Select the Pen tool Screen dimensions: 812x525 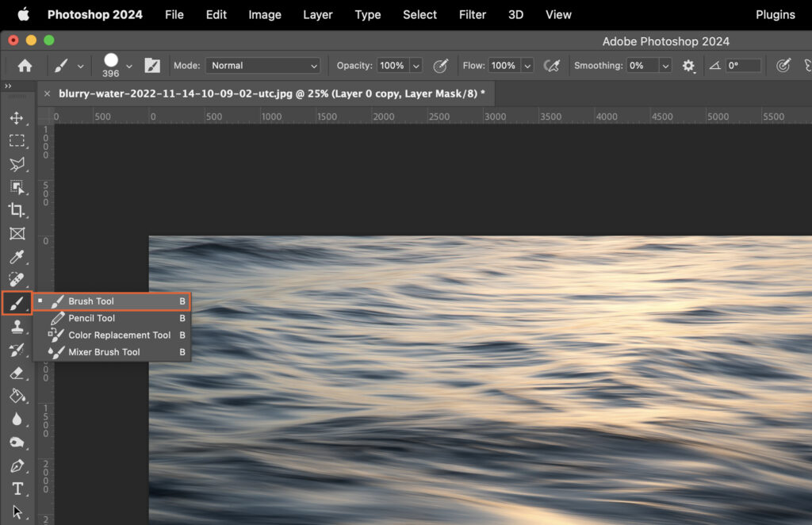pyautogui.click(x=18, y=466)
